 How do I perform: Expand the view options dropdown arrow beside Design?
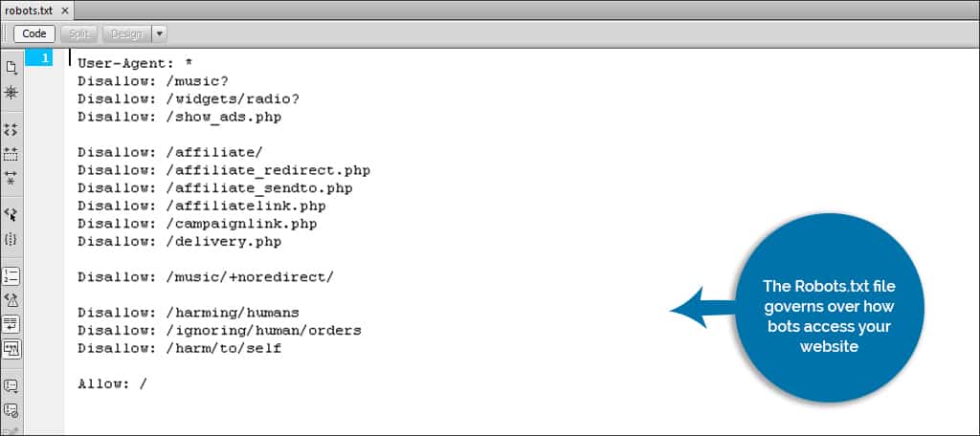click(x=160, y=33)
